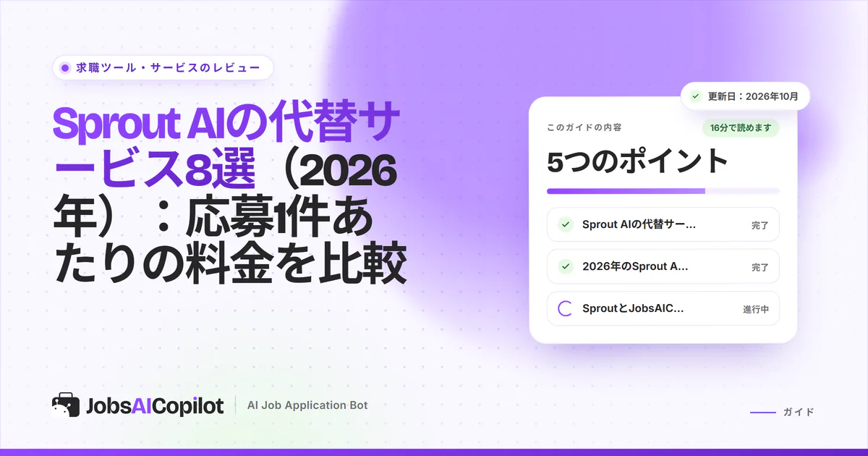Click the このガイドの内容 label

[x=584, y=127]
